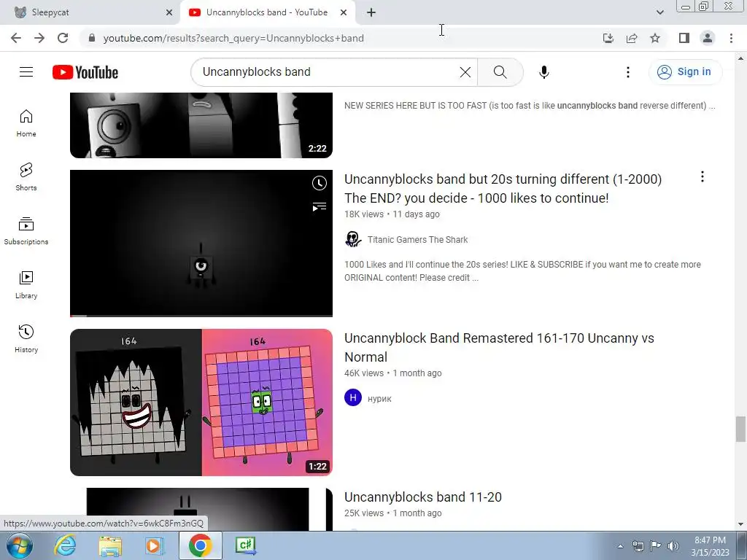
Task: Click the 46K views 1 month ago text
Action: (393, 373)
